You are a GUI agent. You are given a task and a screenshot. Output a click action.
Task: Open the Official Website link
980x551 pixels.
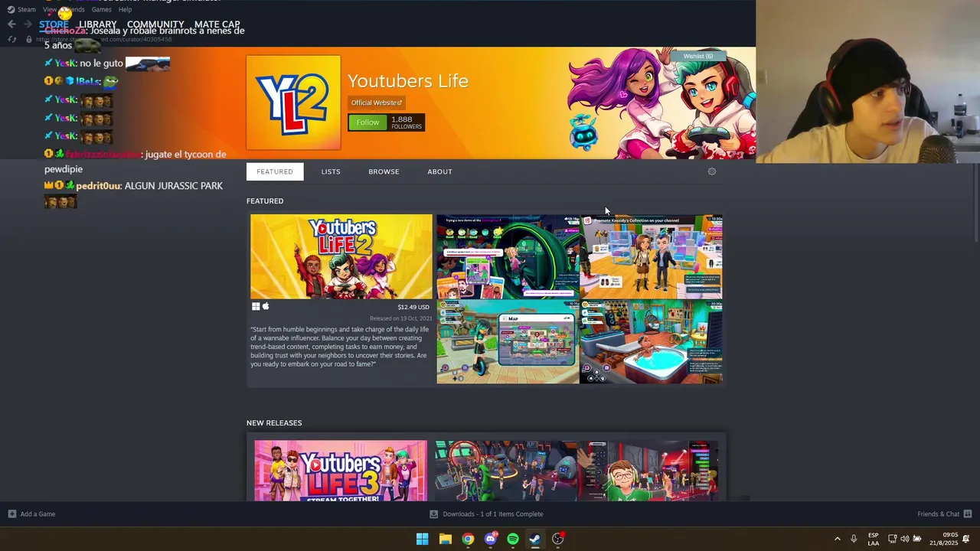(376, 103)
